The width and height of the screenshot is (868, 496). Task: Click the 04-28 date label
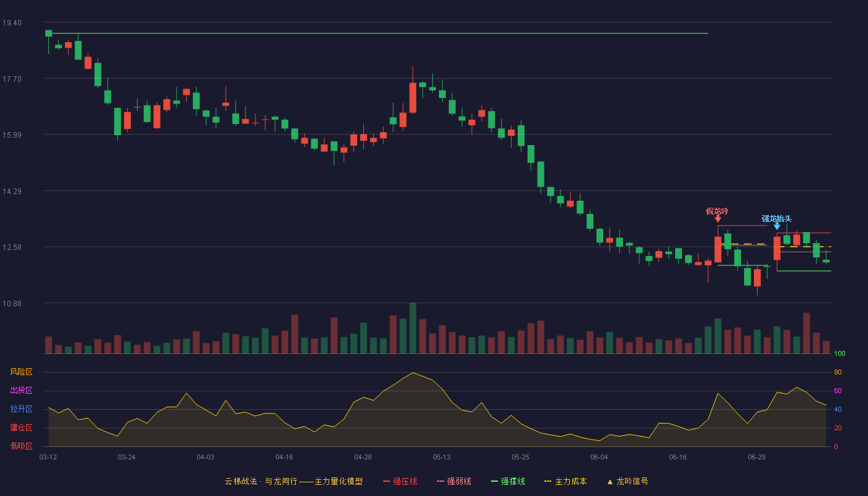(363, 457)
